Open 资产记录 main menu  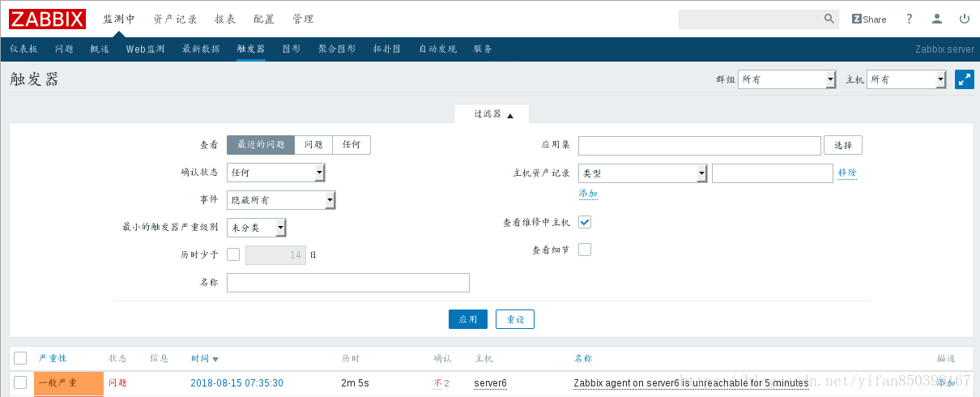click(x=175, y=19)
